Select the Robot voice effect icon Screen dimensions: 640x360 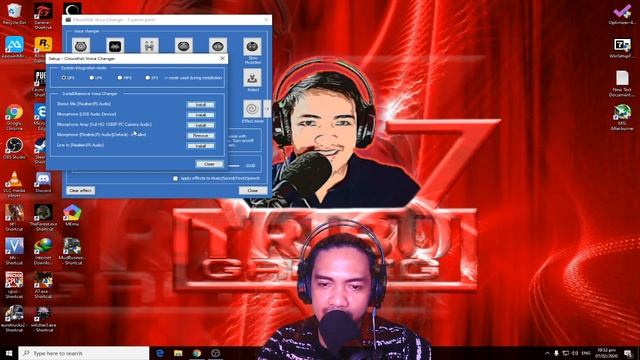coord(252,78)
